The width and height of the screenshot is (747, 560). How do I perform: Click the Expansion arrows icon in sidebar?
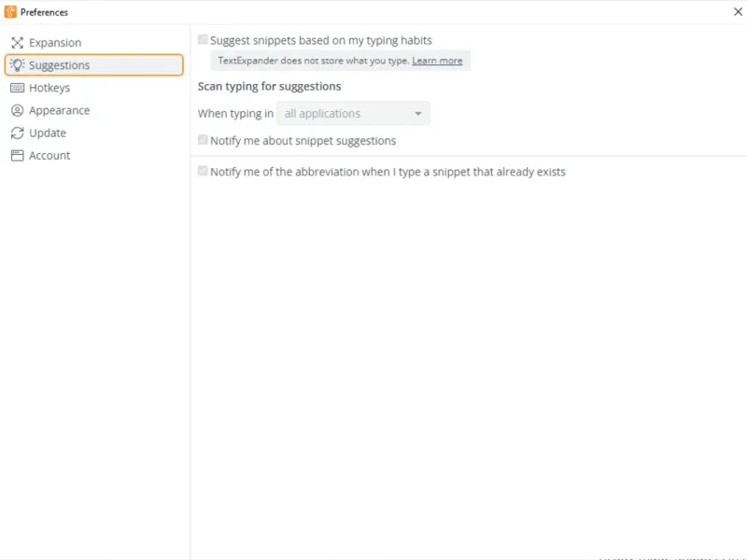coord(17,43)
